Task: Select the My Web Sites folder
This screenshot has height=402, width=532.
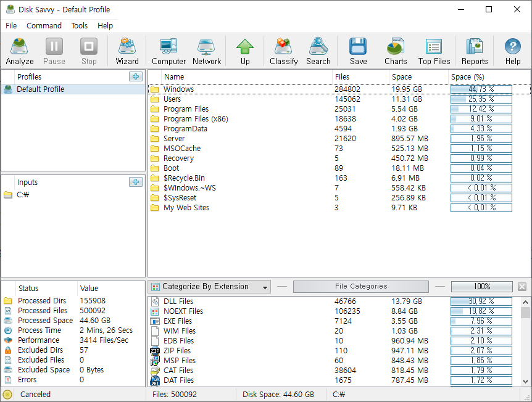Action: point(339,207)
